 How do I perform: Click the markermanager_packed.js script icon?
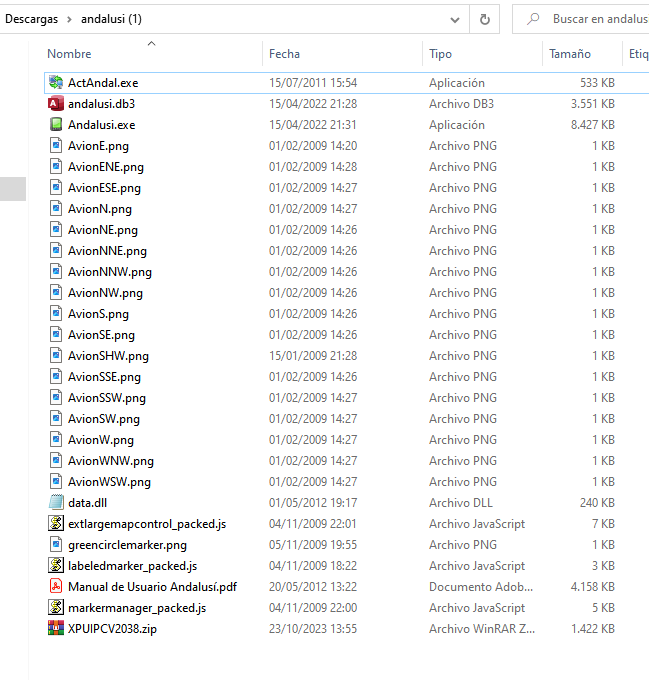(x=55, y=608)
